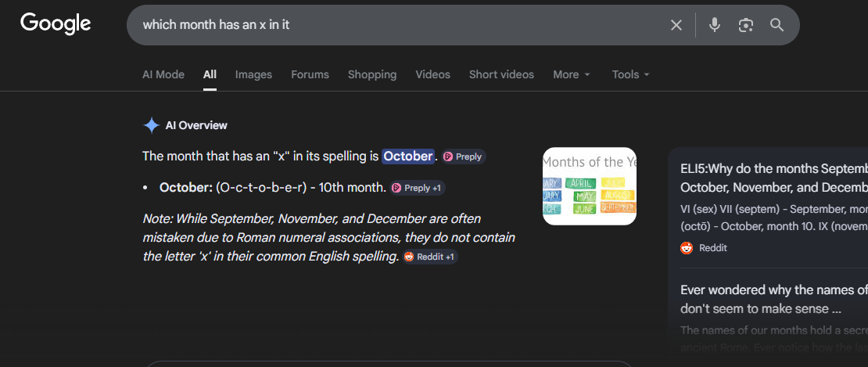Click the bold 'October:' bullet label
The image size is (868, 367).
coord(186,188)
